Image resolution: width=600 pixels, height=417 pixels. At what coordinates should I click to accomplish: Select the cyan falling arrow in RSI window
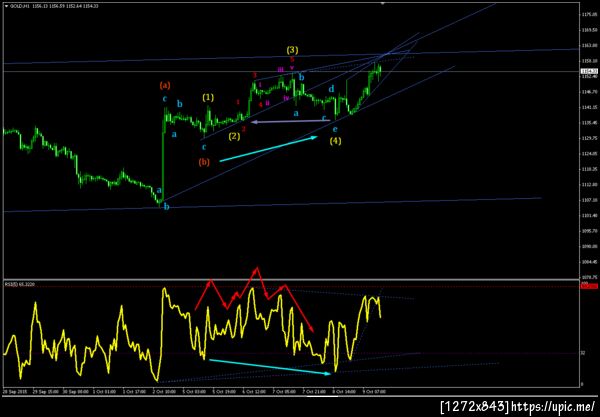coord(270,367)
